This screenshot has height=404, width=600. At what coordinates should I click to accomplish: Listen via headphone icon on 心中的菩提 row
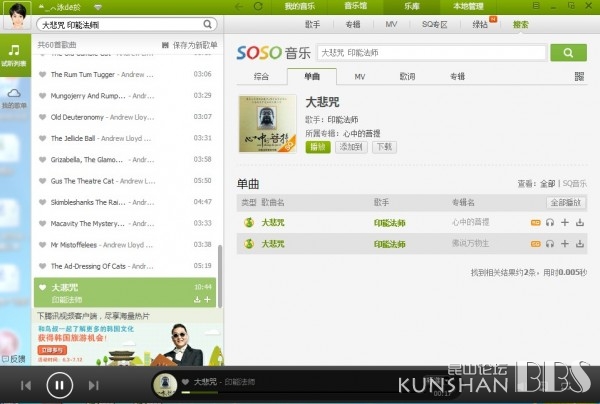(x=550, y=222)
